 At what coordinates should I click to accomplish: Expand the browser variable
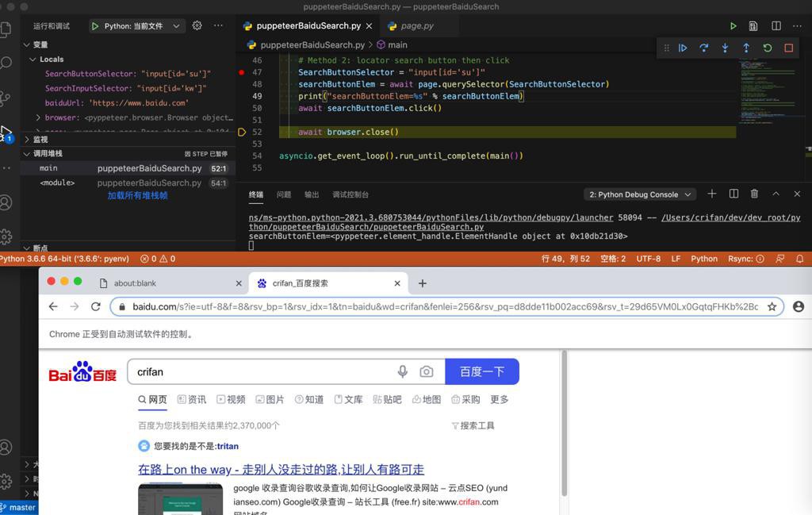[x=38, y=117]
